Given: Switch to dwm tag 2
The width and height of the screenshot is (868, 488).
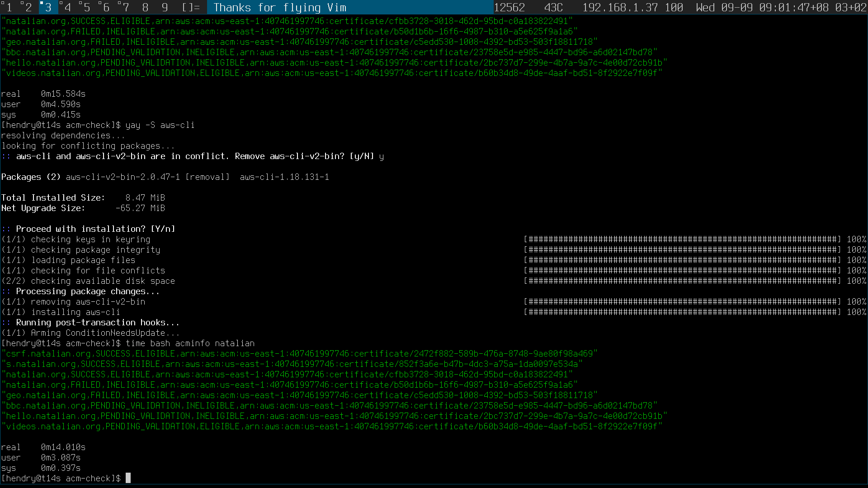Looking at the screenshot, I should pos(28,7).
